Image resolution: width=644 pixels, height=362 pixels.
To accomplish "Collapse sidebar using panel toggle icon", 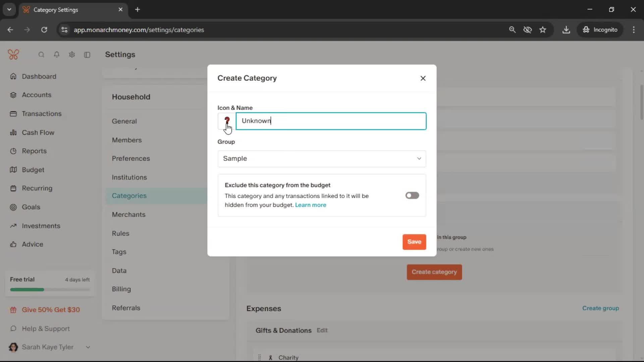I will click(x=87, y=55).
